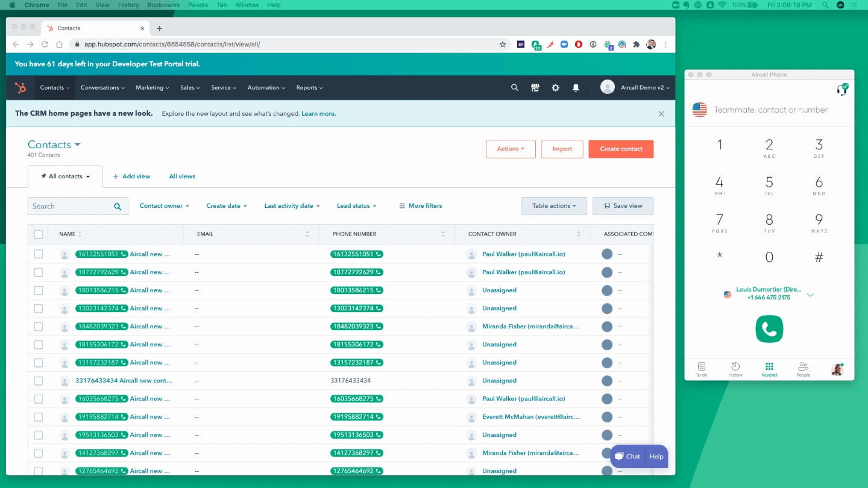Click the contacts Search input field
This screenshot has width=868, height=488.
pyautogui.click(x=71, y=206)
